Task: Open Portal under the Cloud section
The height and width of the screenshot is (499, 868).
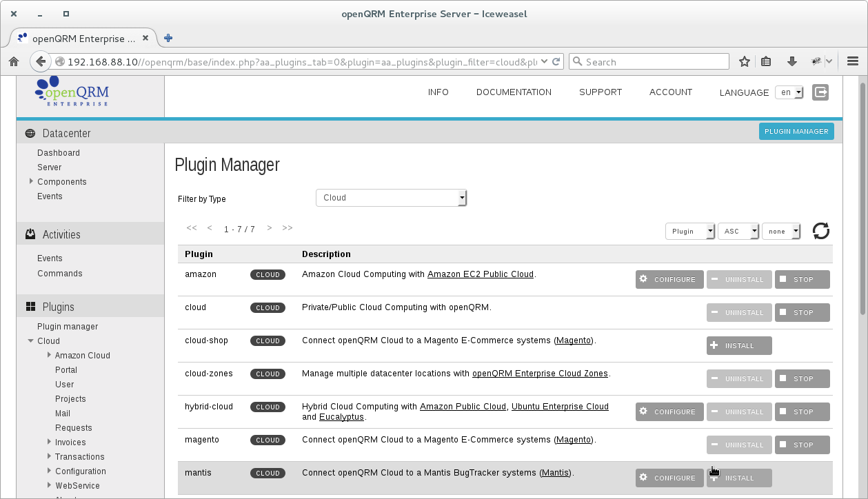Action: coord(66,370)
